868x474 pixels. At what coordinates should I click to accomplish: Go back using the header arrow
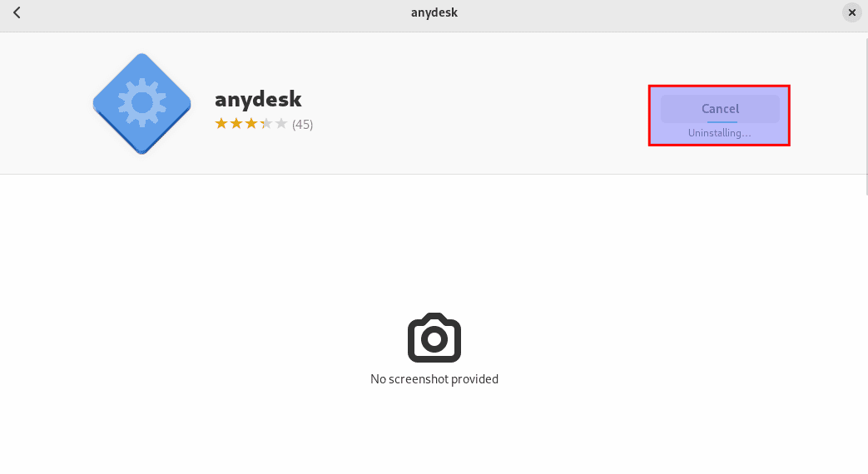[17, 12]
